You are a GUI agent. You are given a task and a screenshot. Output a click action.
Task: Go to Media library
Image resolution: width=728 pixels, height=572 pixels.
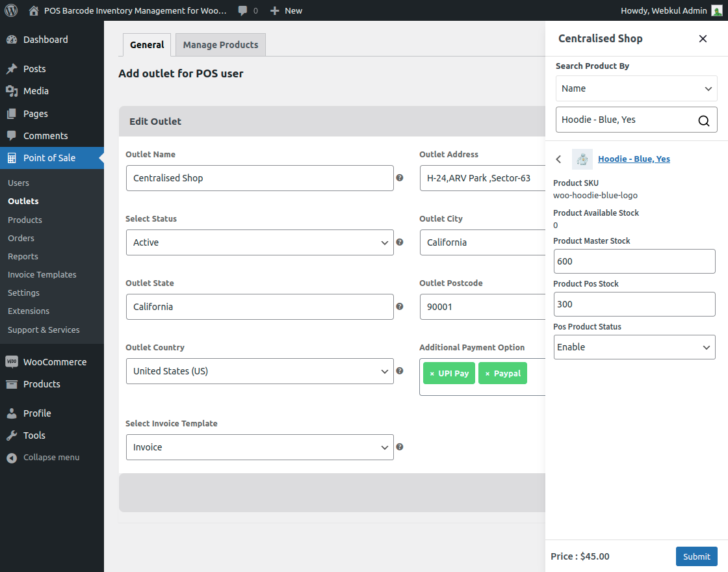36,91
